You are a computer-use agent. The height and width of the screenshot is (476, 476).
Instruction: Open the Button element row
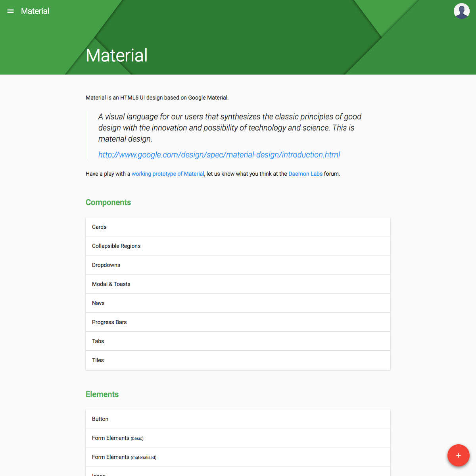(x=238, y=419)
